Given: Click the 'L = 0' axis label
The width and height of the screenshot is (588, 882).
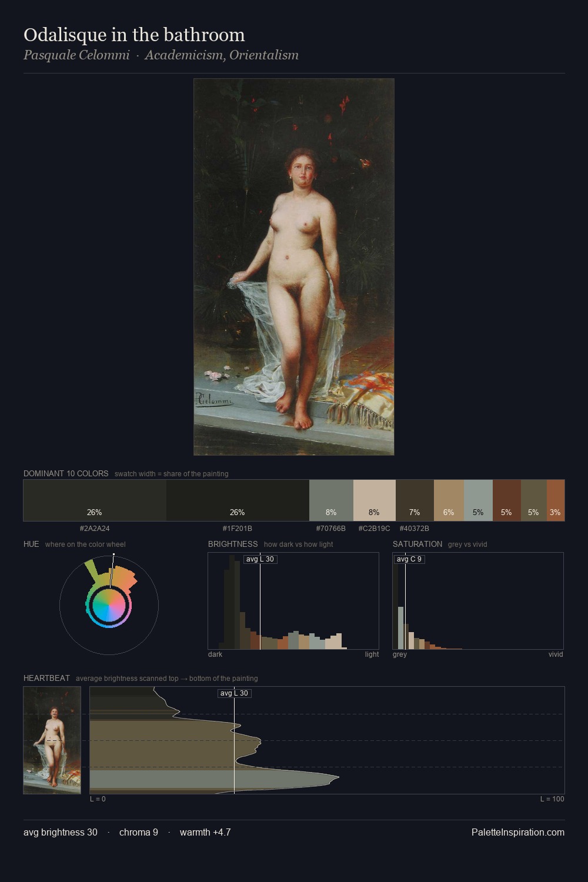Looking at the screenshot, I should tap(98, 799).
